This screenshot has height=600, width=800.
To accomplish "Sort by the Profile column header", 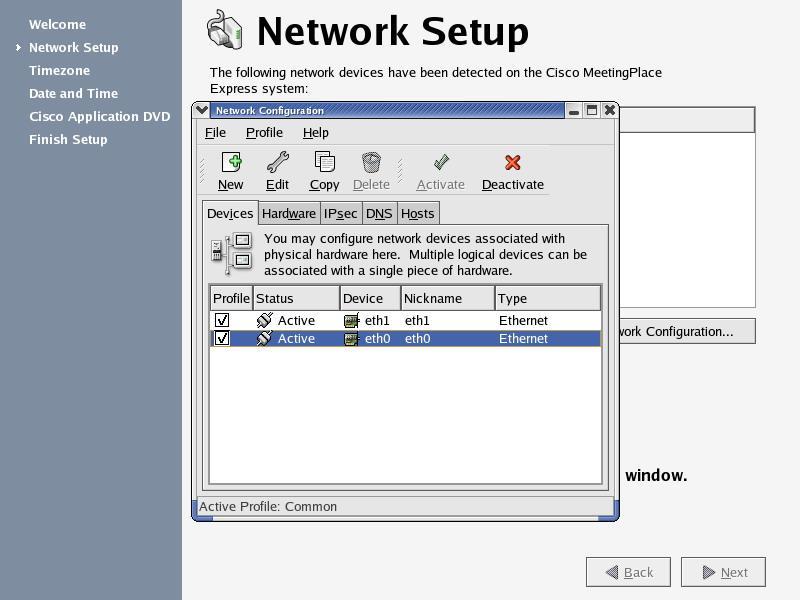I will coord(231,298).
